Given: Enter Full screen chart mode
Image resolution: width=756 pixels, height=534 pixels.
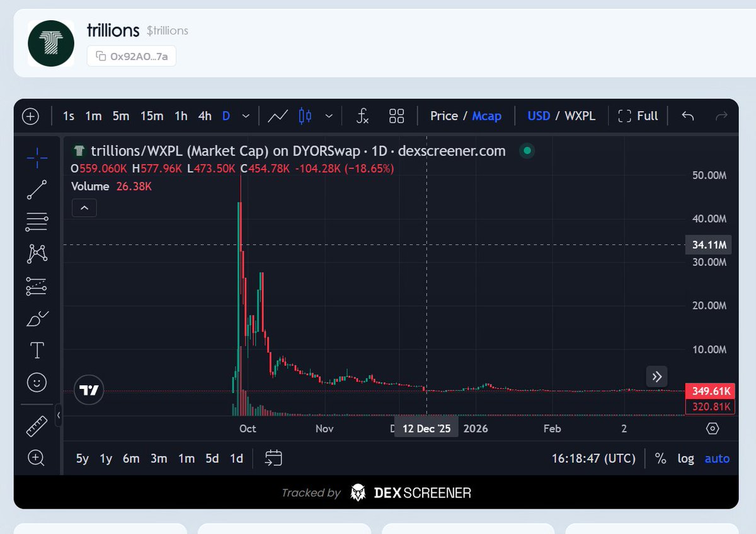Looking at the screenshot, I should tap(638, 116).
